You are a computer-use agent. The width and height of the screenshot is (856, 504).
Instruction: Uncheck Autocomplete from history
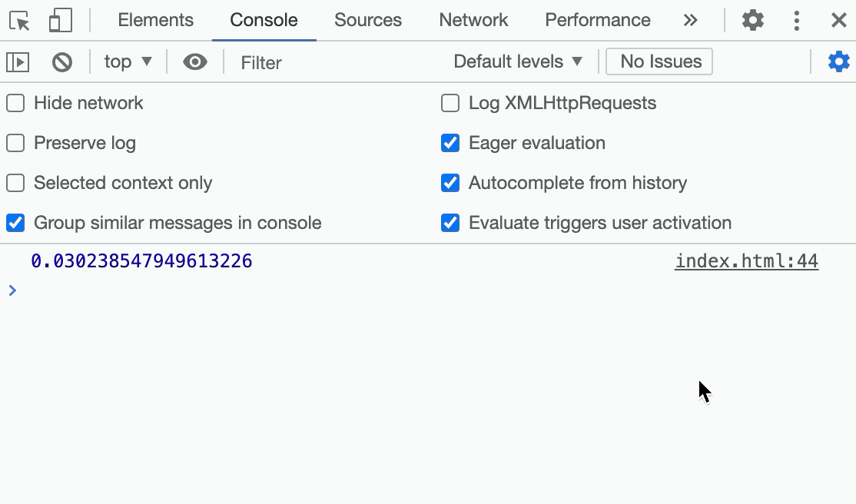[x=450, y=183]
